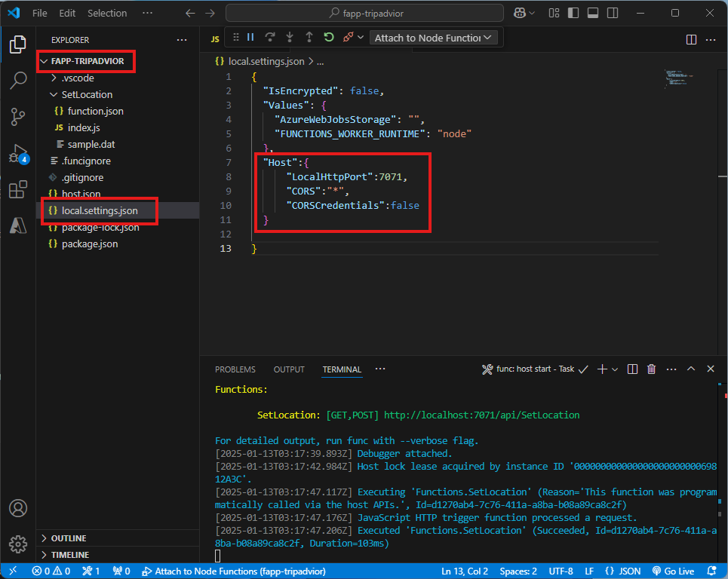Image resolution: width=728 pixels, height=579 pixels.
Task: Click the Step Over debug button
Action: pos(270,37)
